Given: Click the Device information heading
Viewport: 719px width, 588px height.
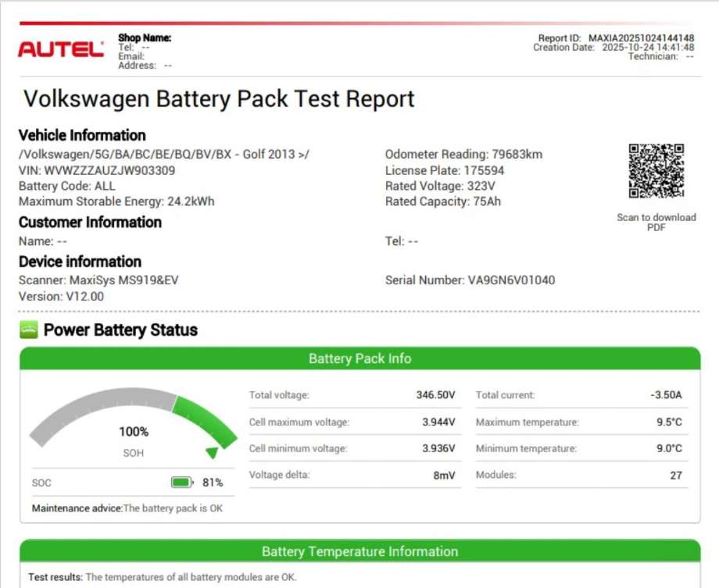Looking at the screenshot, I should [80, 262].
